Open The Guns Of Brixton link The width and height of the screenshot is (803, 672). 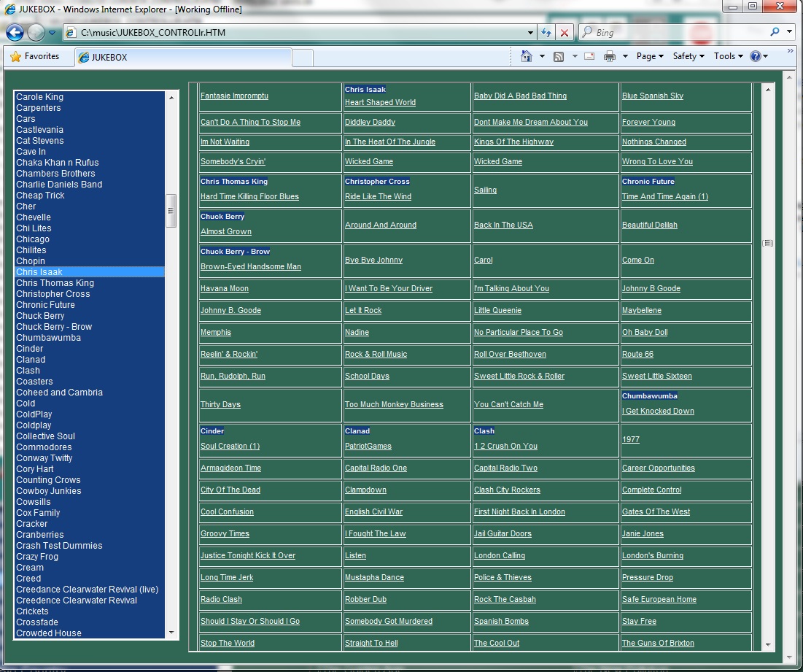(x=658, y=643)
